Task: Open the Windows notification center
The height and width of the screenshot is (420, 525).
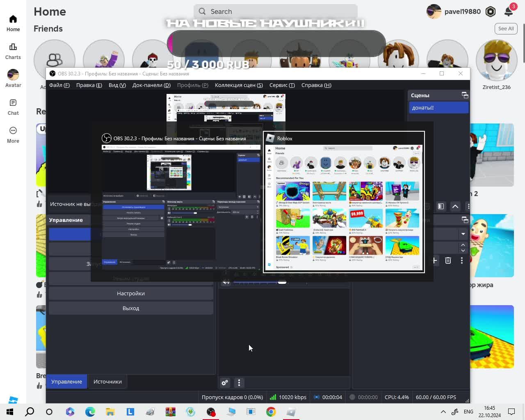Action: [x=511, y=412]
